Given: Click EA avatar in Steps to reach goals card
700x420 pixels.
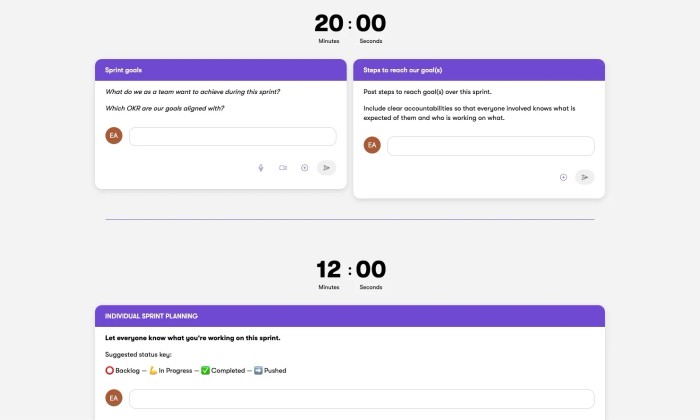Looking at the screenshot, I should tap(372, 145).
